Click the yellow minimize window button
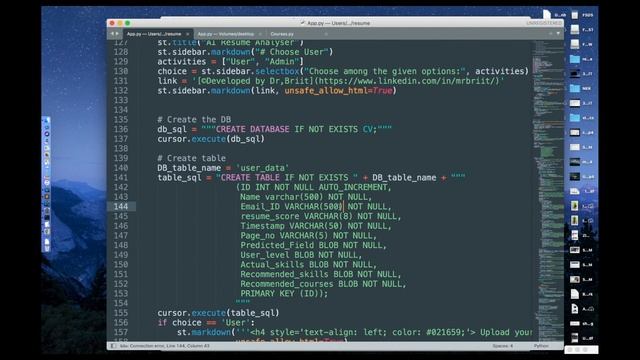The image size is (640, 360). (x=120, y=23)
